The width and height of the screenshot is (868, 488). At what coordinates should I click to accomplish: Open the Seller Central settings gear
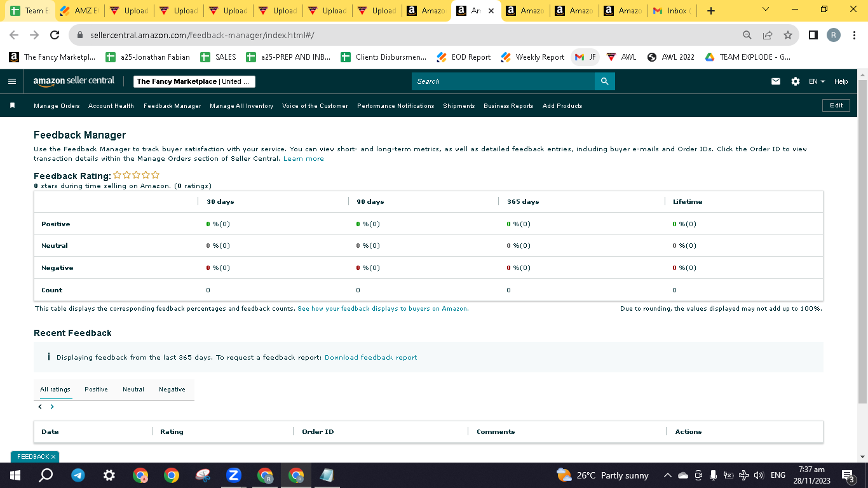click(x=796, y=81)
